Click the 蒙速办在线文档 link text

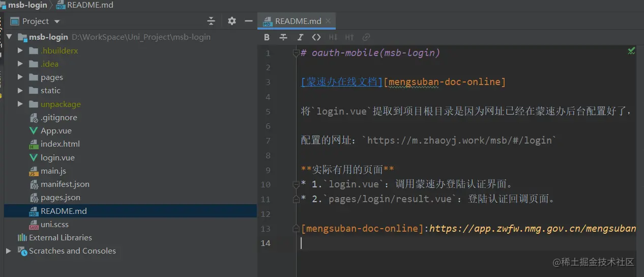tap(341, 82)
